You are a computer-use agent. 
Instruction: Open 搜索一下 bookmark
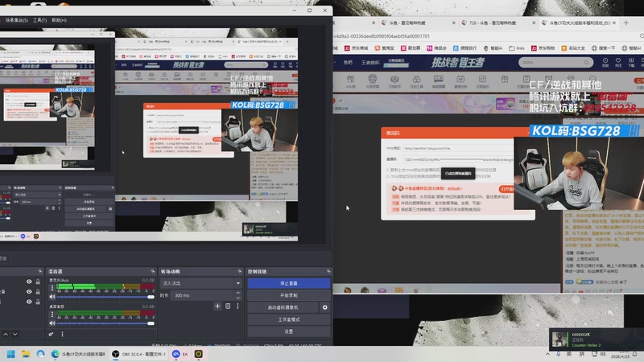coord(603,48)
